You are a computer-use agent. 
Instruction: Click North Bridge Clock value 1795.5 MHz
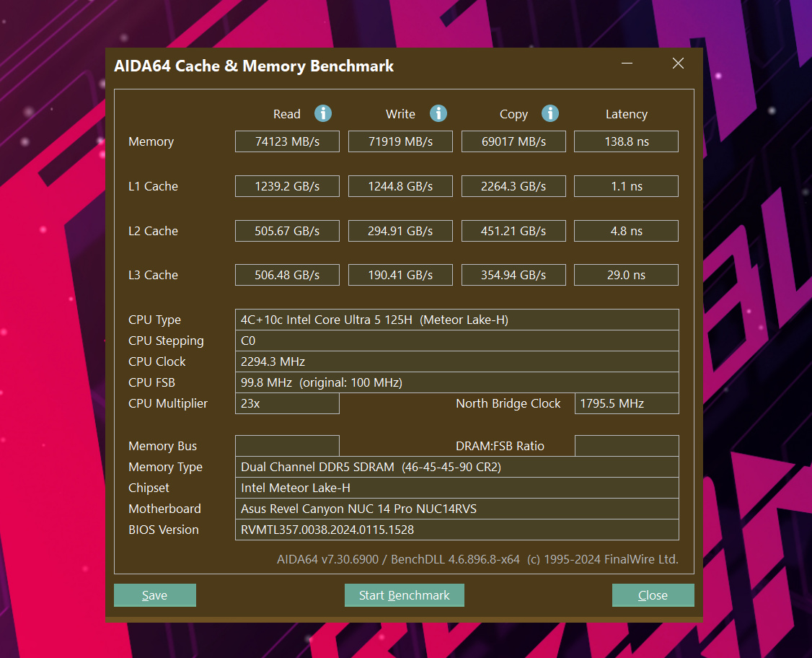627,403
